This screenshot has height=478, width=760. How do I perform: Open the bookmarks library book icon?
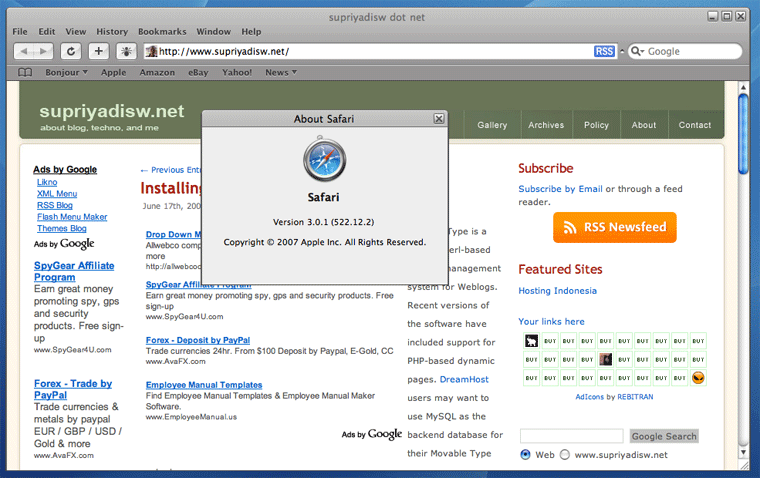pyautogui.click(x=25, y=72)
